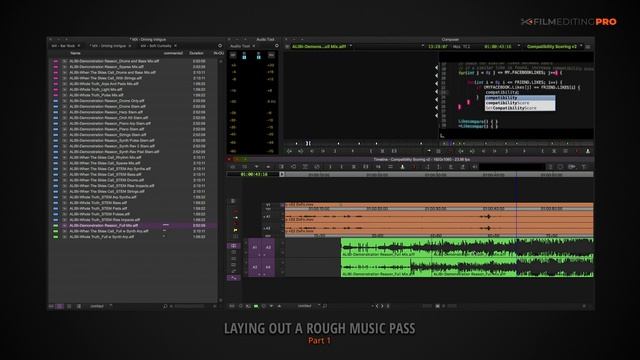This screenshot has width=640, height=360.
Task: Adjust the bin thumbnail size slider
Action: coord(189,306)
